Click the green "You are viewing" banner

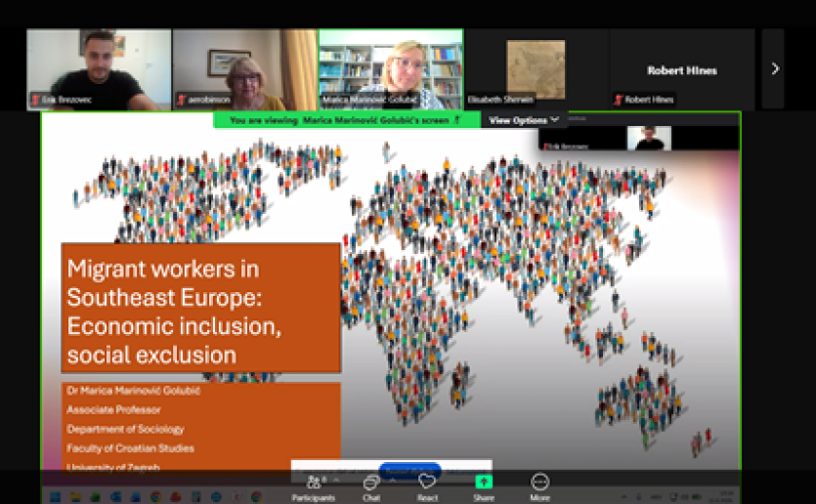[x=346, y=120]
